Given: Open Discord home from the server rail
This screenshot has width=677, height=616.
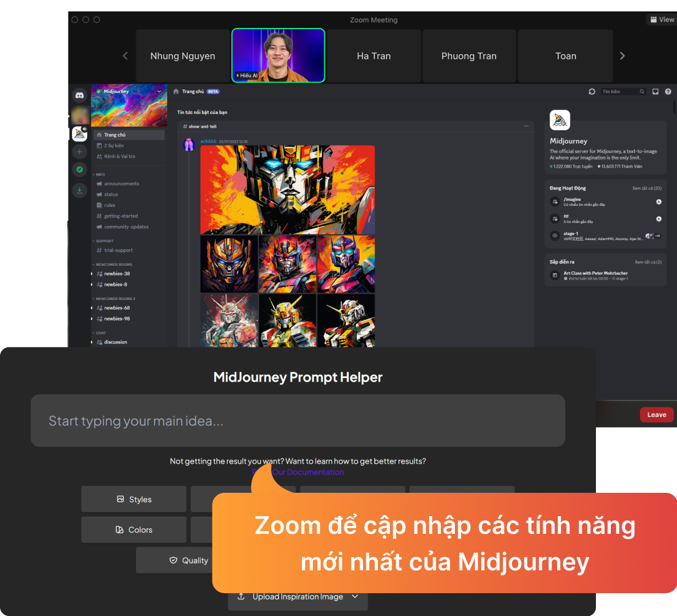Looking at the screenshot, I should pyautogui.click(x=79, y=95).
